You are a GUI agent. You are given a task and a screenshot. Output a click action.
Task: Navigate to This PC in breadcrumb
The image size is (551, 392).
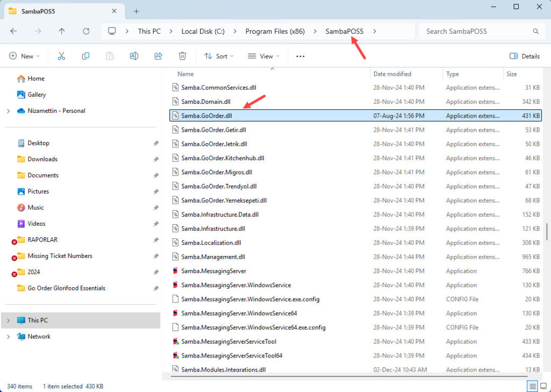(150, 31)
